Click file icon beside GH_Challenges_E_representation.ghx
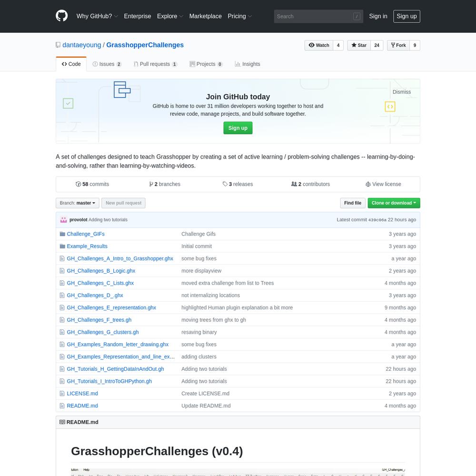Screen dimensions: 476x476 (x=62, y=307)
